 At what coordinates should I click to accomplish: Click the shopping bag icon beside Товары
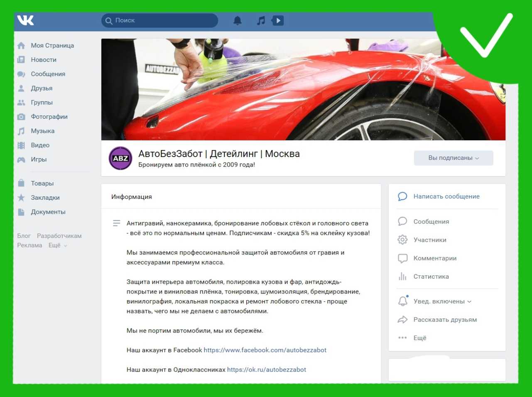[21, 183]
